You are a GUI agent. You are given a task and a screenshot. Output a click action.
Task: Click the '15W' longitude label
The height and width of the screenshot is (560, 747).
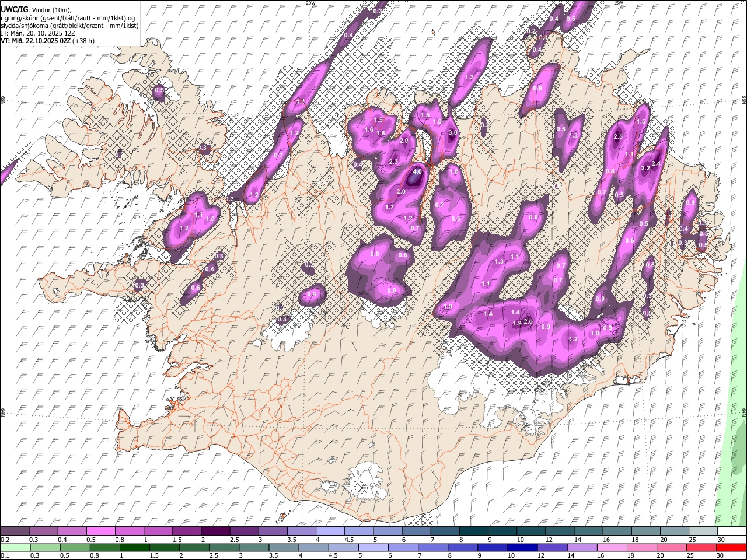pyautogui.click(x=618, y=3)
